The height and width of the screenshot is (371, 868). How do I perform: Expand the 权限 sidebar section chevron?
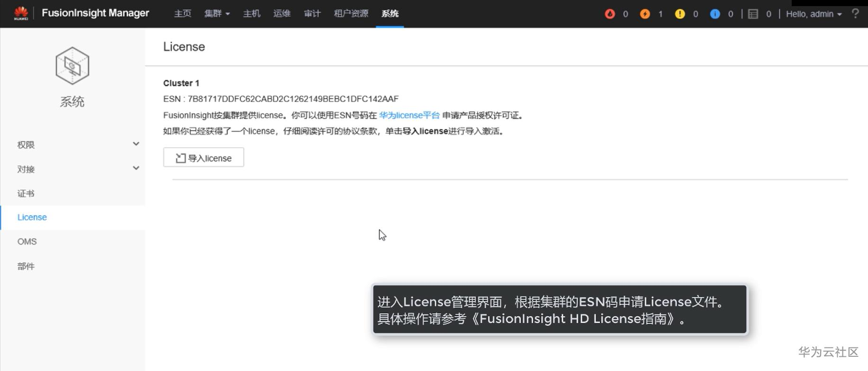point(136,144)
